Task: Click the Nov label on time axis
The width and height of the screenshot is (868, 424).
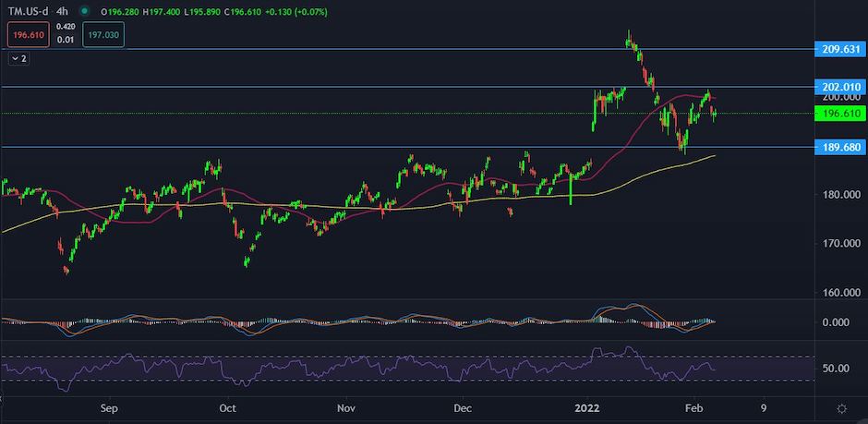Action: [x=345, y=406]
